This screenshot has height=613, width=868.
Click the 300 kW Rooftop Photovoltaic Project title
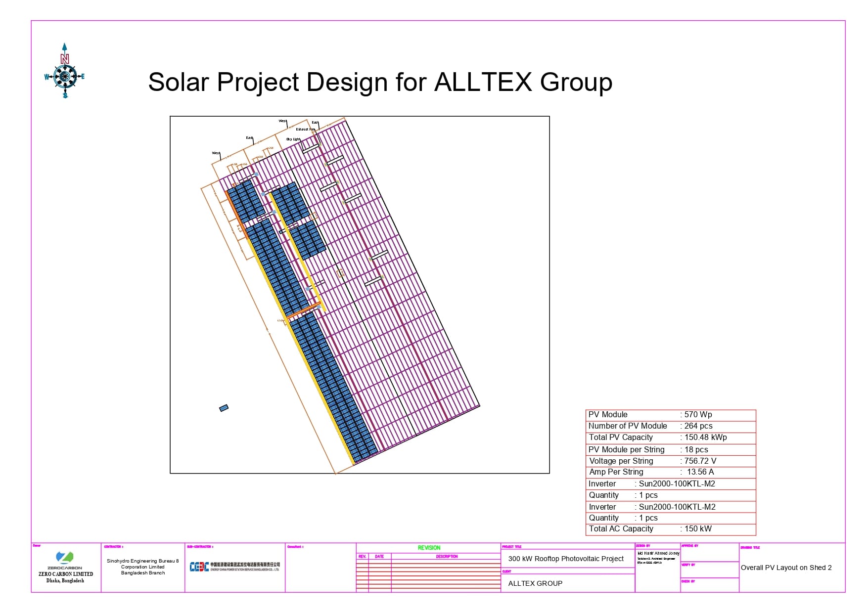pyautogui.click(x=566, y=559)
